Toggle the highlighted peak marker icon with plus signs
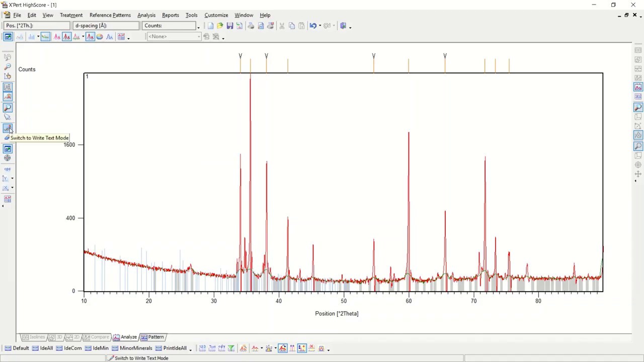This screenshot has height=362, width=644. (x=302, y=348)
